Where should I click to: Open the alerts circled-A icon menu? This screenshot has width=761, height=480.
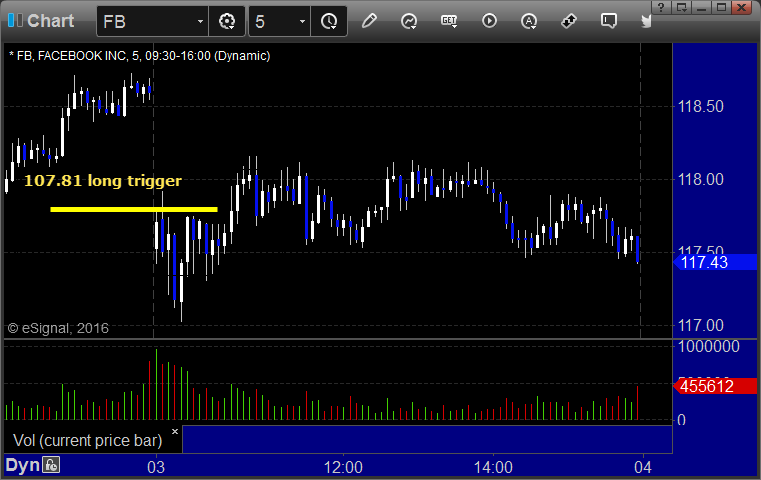[x=529, y=21]
